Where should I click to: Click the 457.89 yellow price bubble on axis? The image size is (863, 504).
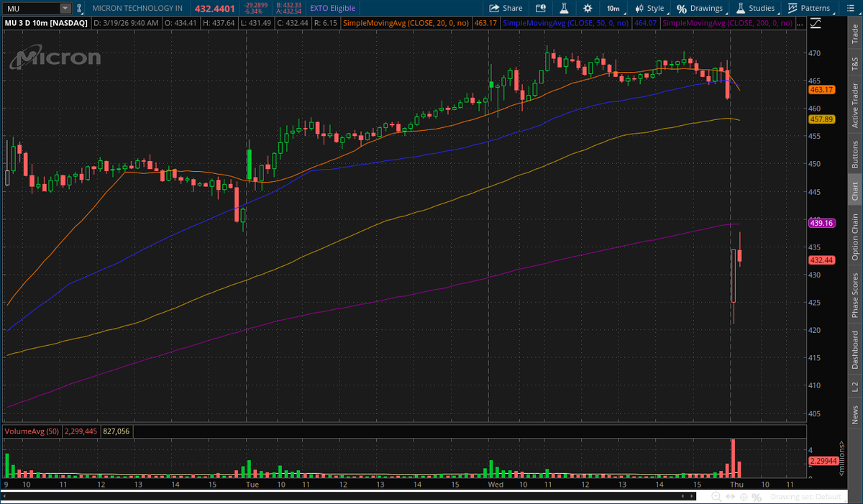821,119
